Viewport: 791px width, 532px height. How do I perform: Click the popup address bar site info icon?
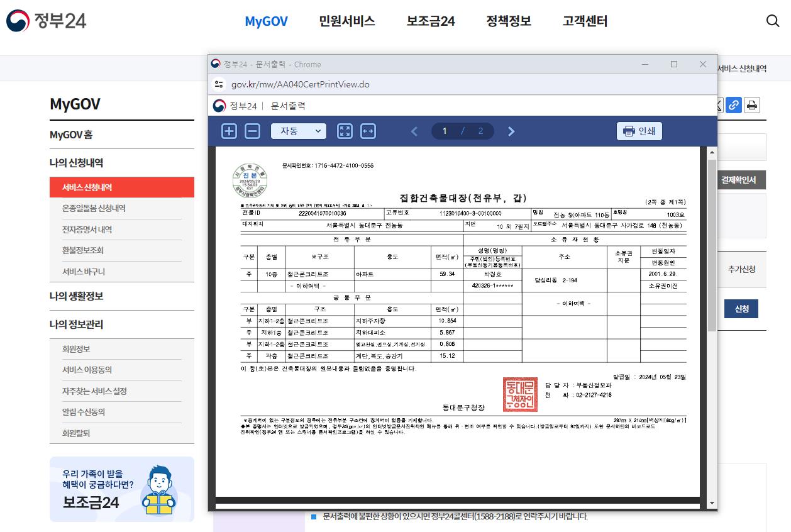click(219, 84)
